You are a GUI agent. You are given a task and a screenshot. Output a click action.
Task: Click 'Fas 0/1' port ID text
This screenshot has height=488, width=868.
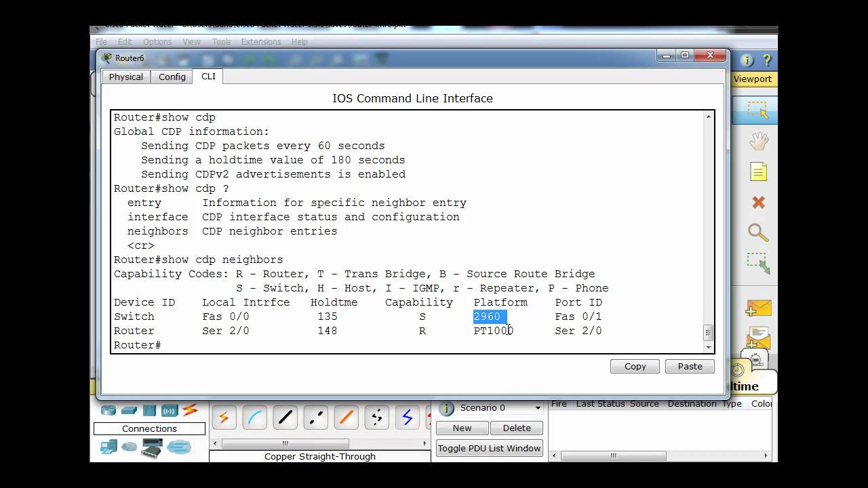pos(578,317)
